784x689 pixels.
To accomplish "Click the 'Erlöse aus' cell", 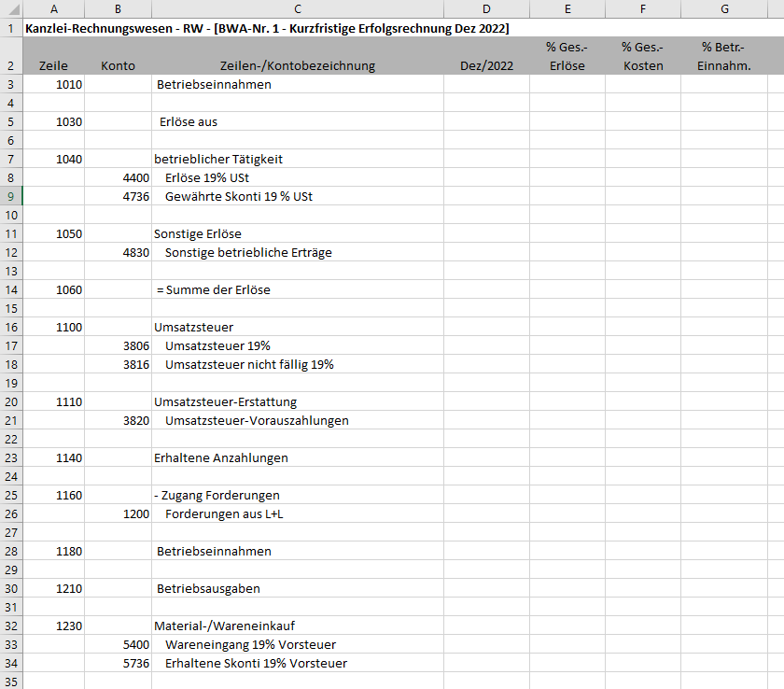I will [x=298, y=122].
